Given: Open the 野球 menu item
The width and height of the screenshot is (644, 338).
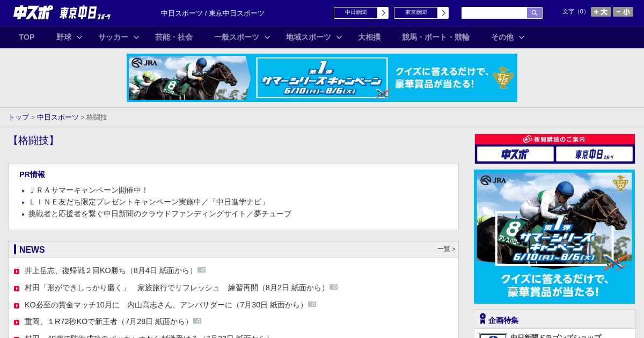Looking at the screenshot, I should [x=64, y=37].
